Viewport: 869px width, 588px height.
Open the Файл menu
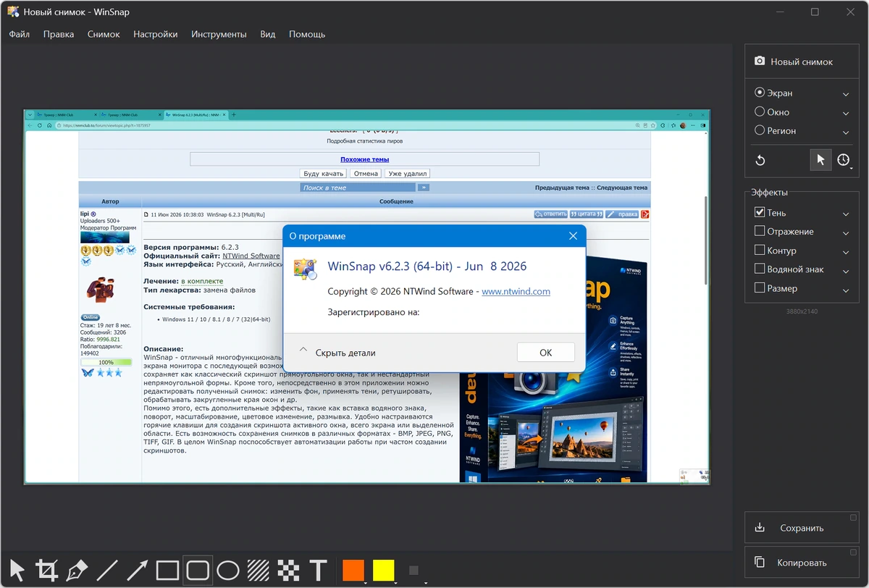pyautogui.click(x=20, y=34)
